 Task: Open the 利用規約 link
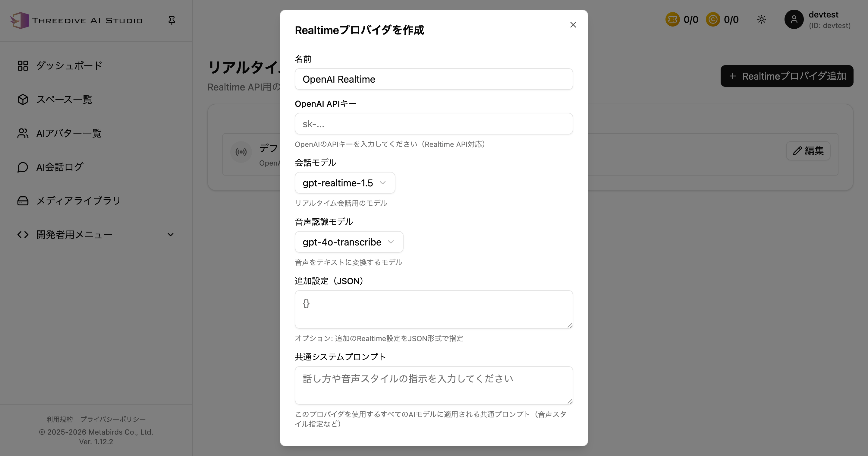coord(59,419)
